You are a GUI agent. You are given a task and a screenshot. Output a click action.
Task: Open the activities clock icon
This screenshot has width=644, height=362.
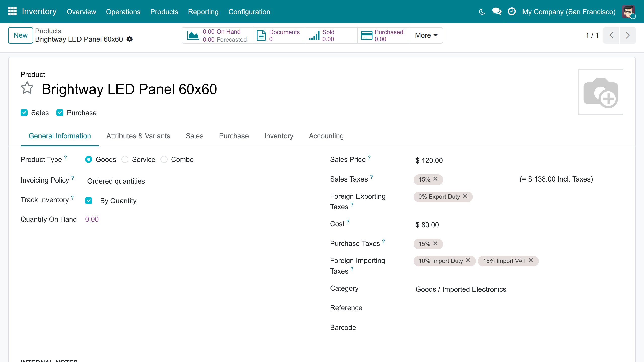click(x=512, y=12)
